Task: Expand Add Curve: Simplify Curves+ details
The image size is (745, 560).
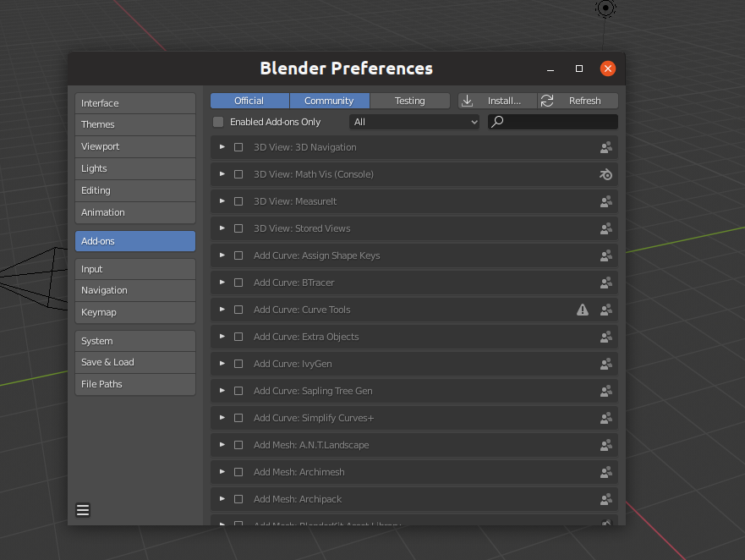Action: [x=222, y=419]
